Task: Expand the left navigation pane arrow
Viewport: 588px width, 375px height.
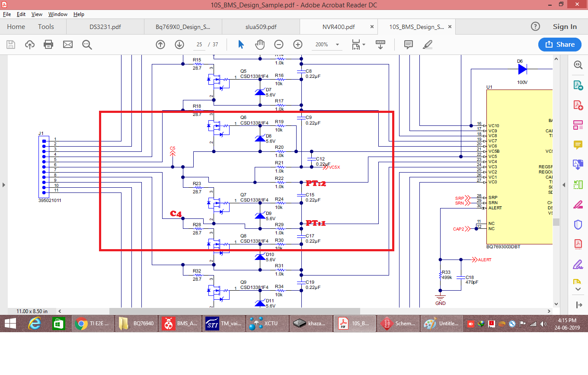Action: point(3,185)
